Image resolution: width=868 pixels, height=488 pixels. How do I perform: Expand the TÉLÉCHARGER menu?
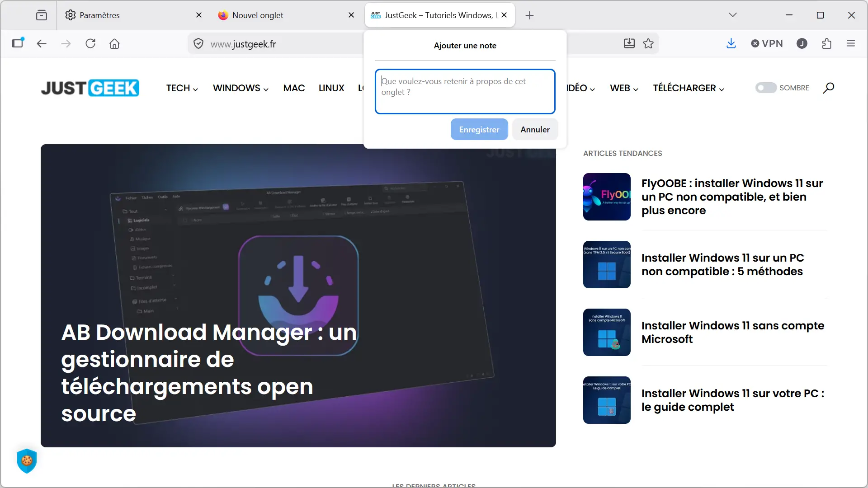click(689, 88)
